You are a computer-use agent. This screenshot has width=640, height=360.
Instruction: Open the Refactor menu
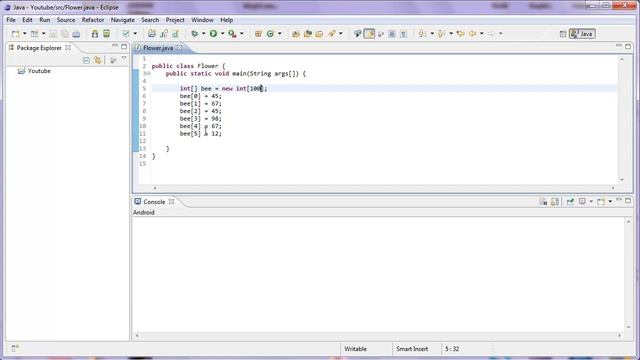coord(93,20)
